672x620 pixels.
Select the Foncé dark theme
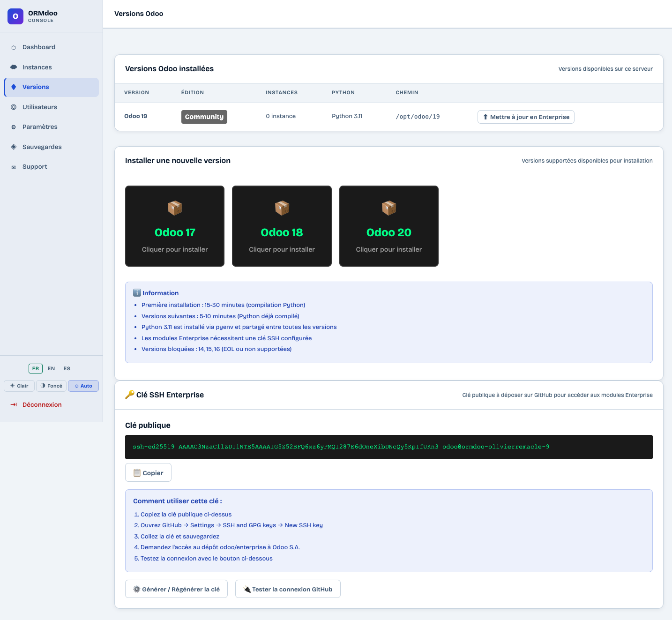[x=51, y=386]
